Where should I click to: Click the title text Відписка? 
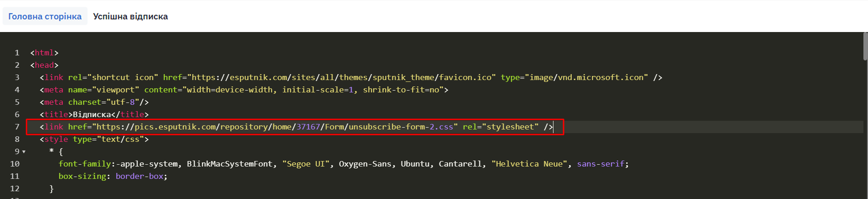tap(92, 114)
